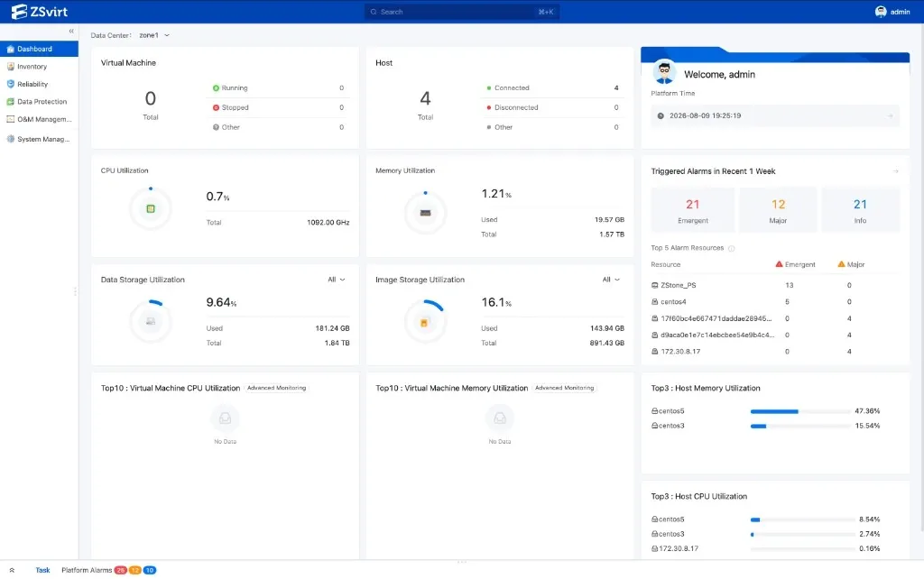Image resolution: width=924 pixels, height=579 pixels.
Task: Click the Platform Time clock icon
Action: [661, 116]
